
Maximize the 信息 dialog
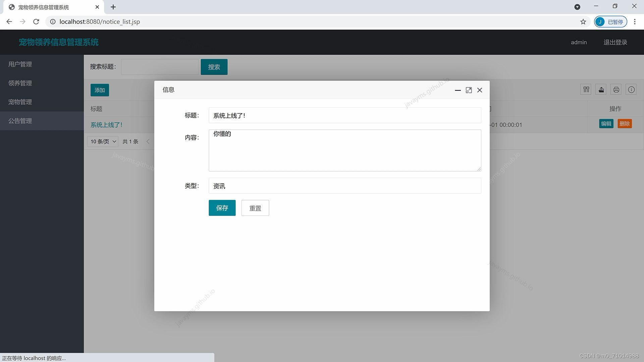(x=469, y=90)
